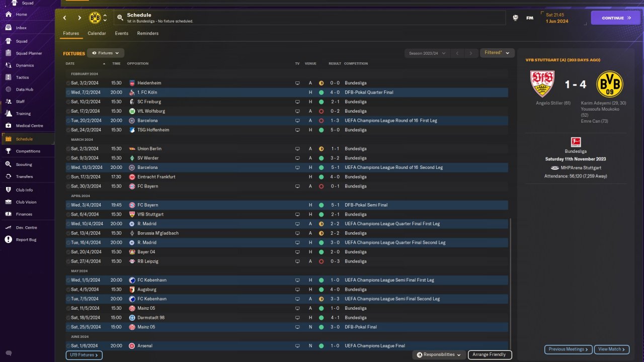Tick the circle beside Sat, 17/2/2024
The image size is (644, 362).
[x=68, y=111]
